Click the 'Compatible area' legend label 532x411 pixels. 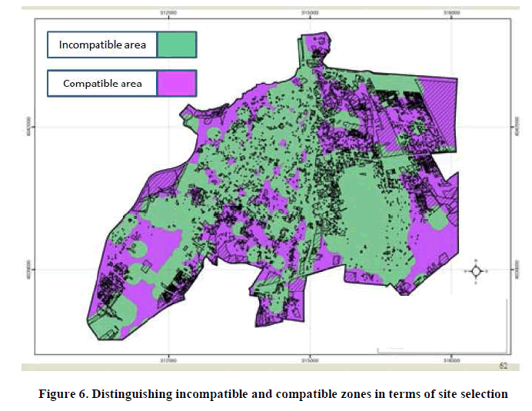[x=101, y=83]
